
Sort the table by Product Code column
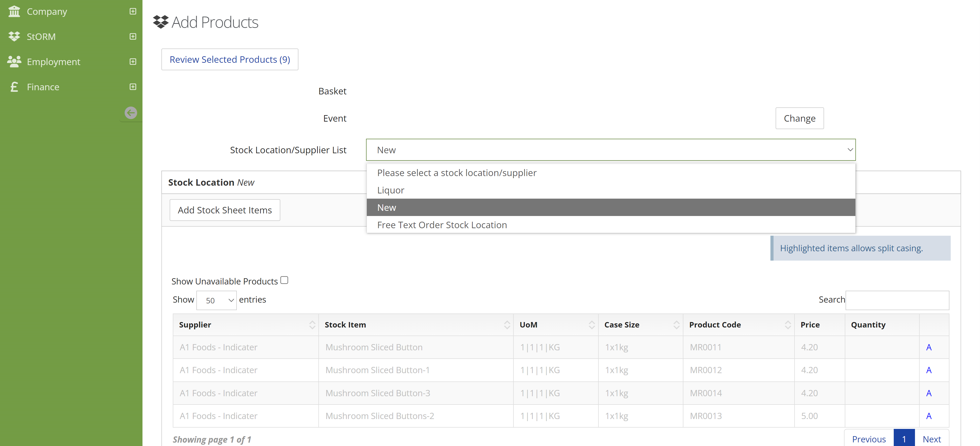(x=739, y=325)
